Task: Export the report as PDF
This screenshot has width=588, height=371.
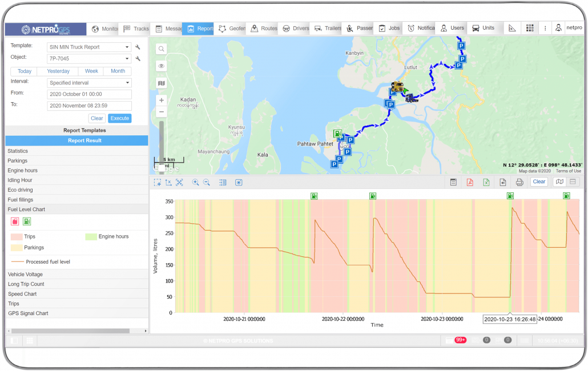Action: [x=470, y=182]
